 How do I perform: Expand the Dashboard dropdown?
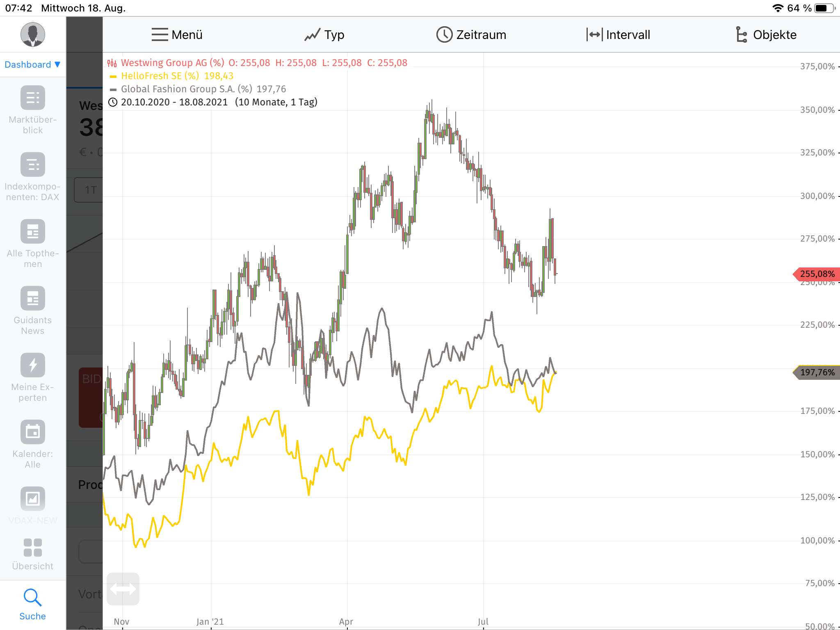point(32,64)
